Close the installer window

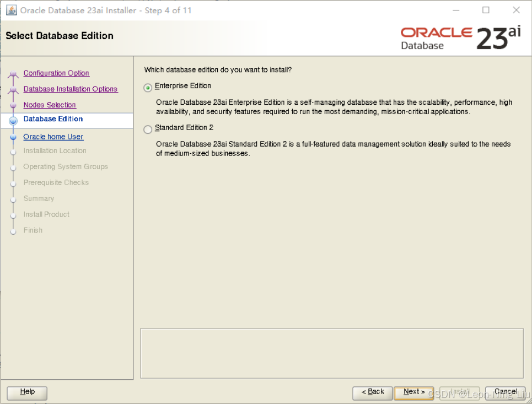pyautogui.click(x=516, y=10)
